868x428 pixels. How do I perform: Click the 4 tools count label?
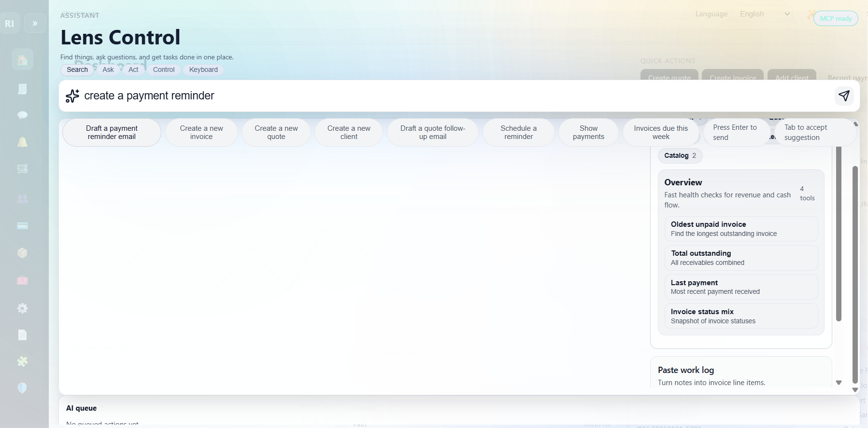[x=807, y=193]
